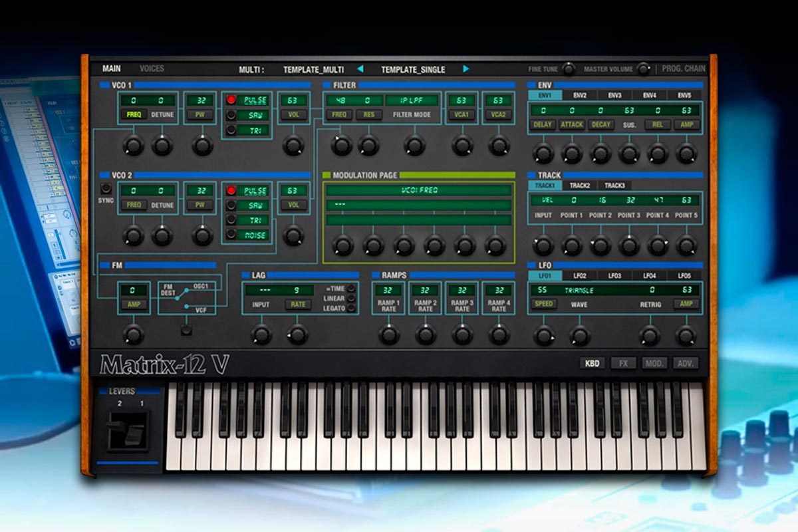798x532 pixels.
Task: Click the KBD button
Action: (592, 364)
